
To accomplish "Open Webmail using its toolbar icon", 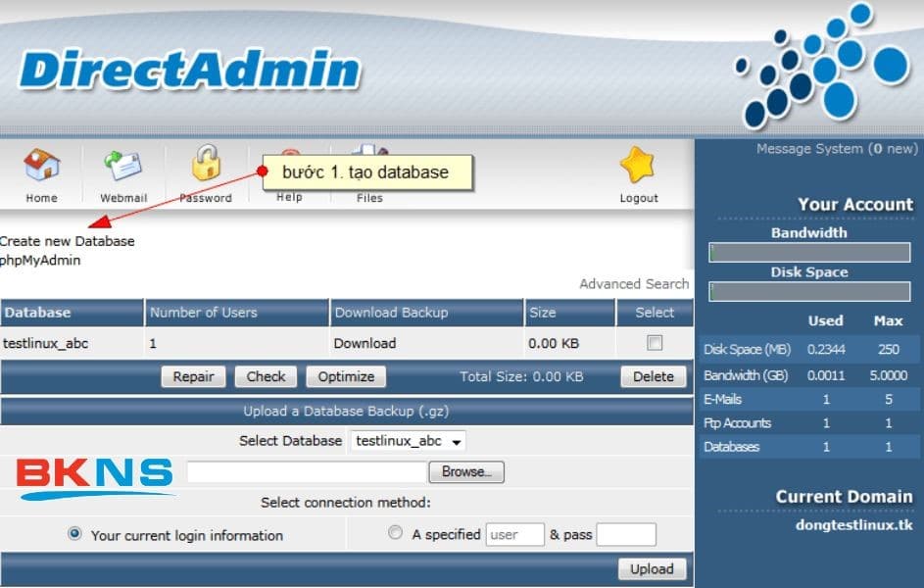I will [122, 169].
